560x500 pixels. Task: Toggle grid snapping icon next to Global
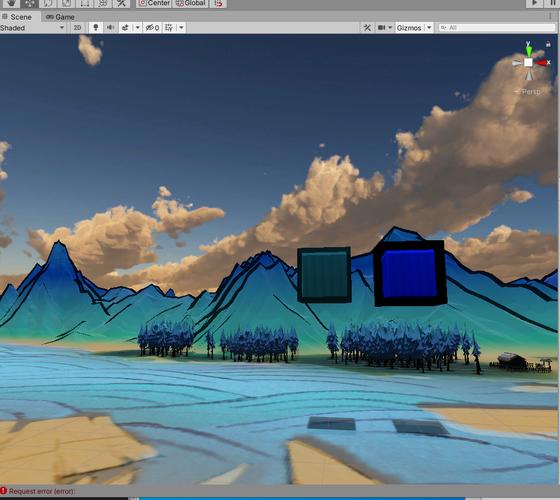coord(218,3)
